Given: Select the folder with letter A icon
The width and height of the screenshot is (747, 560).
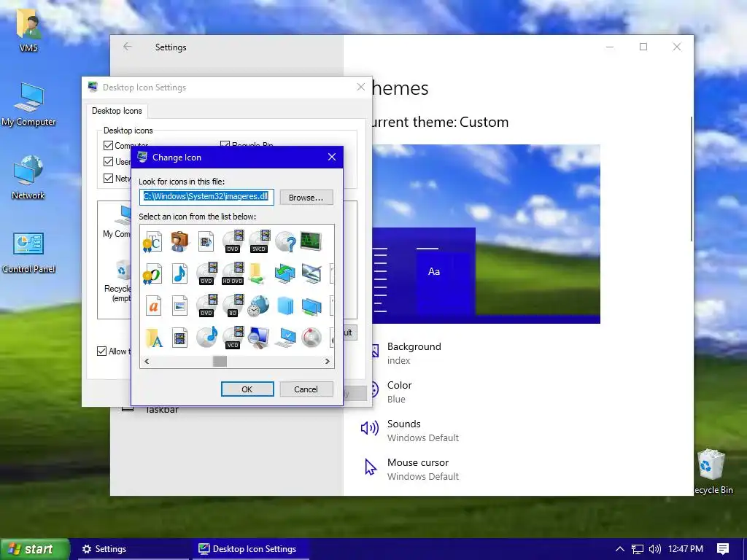Looking at the screenshot, I should [154, 338].
